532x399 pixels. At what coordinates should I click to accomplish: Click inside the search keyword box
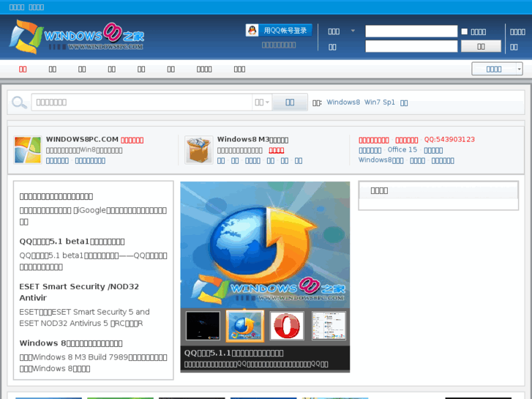[x=142, y=102]
